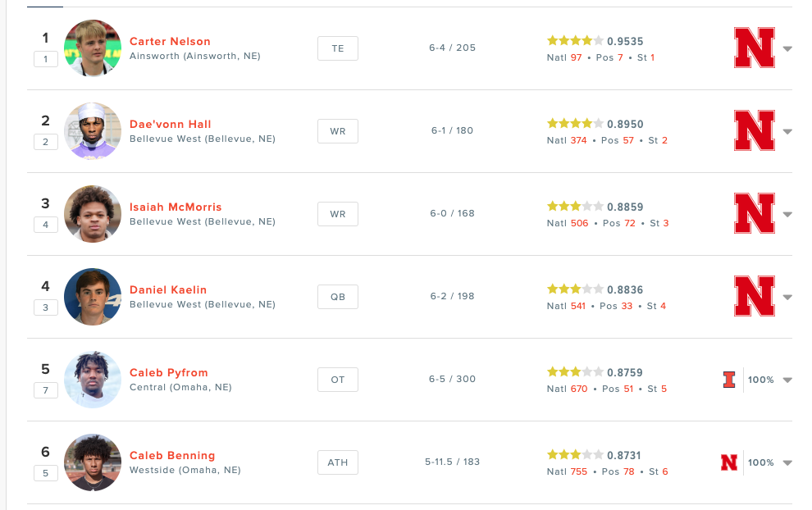Click the QB position badge

coord(338,297)
